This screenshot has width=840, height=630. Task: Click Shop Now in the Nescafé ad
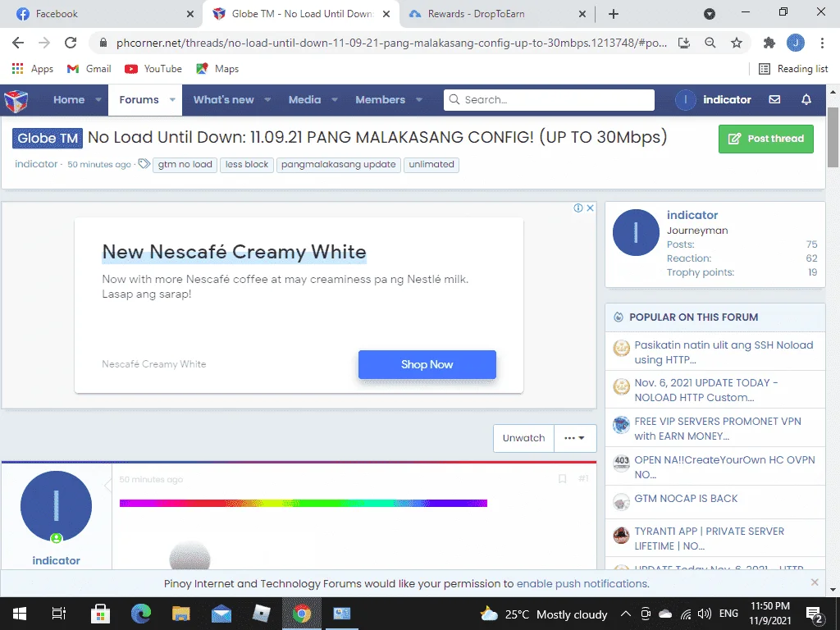coord(427,364)
